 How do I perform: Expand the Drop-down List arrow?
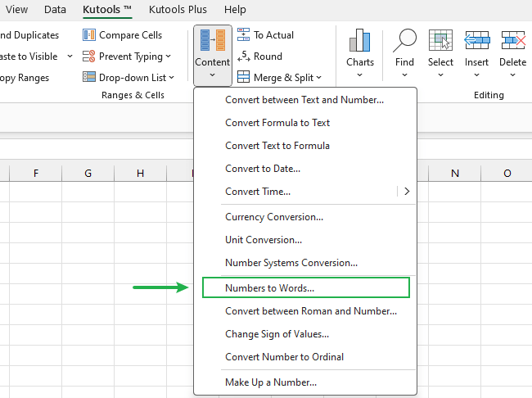pyautogui.click(x=172, y=78)
